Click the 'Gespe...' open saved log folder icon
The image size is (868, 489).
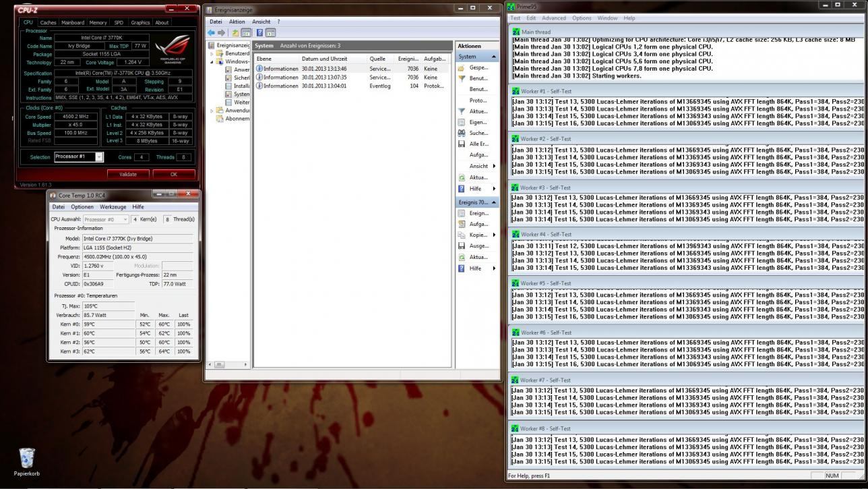point(462,67)
